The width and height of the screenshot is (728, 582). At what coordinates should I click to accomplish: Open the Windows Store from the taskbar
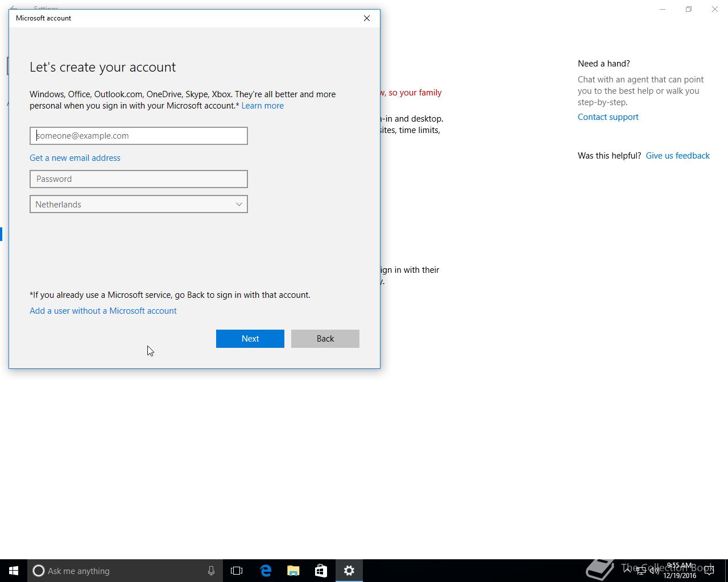point(321,571)
